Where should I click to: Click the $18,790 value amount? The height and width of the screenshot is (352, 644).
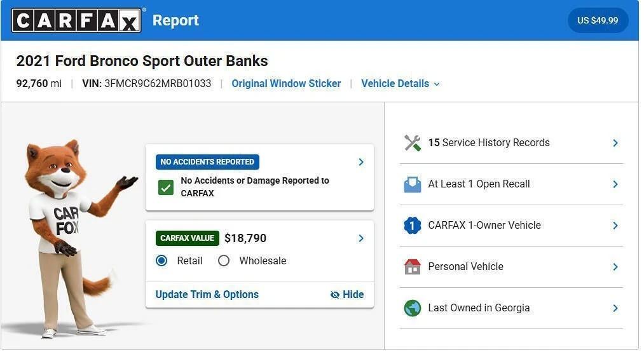[245, 238]
